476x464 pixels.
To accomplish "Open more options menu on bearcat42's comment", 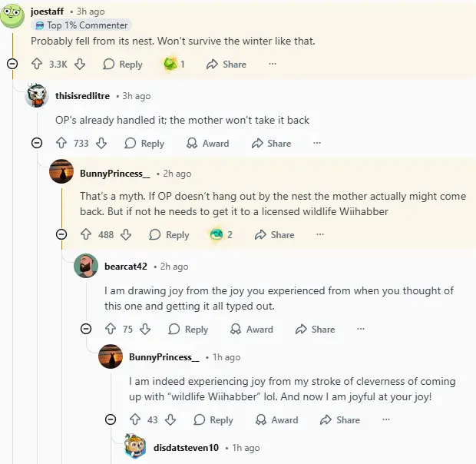I will tap(360, 329).
